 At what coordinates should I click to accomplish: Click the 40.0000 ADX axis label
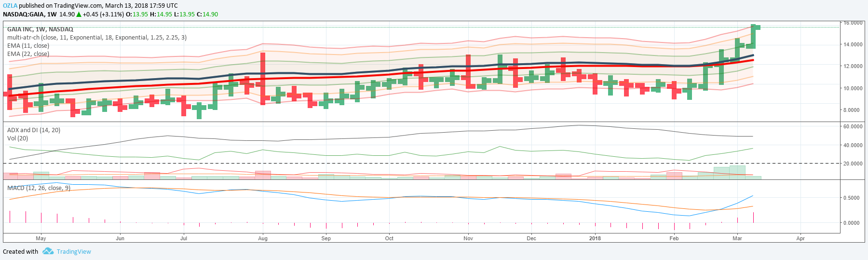(853, 145)
